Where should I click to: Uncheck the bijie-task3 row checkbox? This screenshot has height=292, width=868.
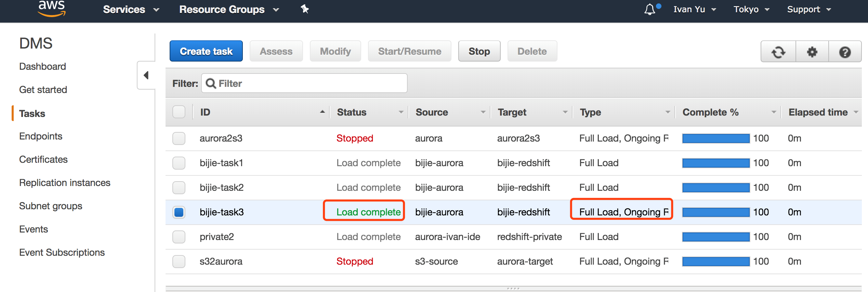[179, 212]
